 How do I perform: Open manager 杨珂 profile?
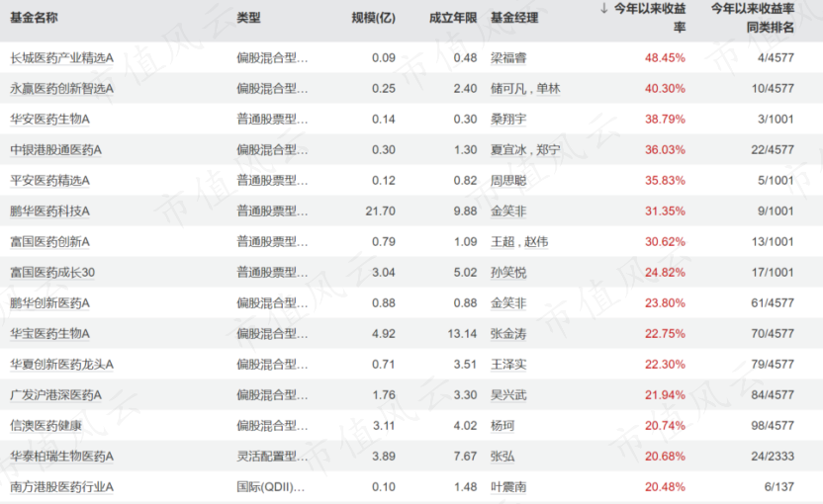(x=503, y=426)
